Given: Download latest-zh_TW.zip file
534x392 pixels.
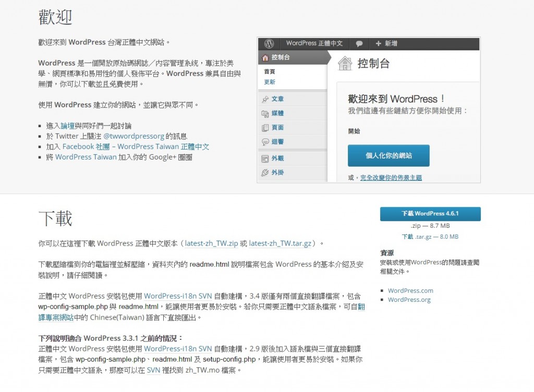Looking at the screenshot, I should coord(211,243).
